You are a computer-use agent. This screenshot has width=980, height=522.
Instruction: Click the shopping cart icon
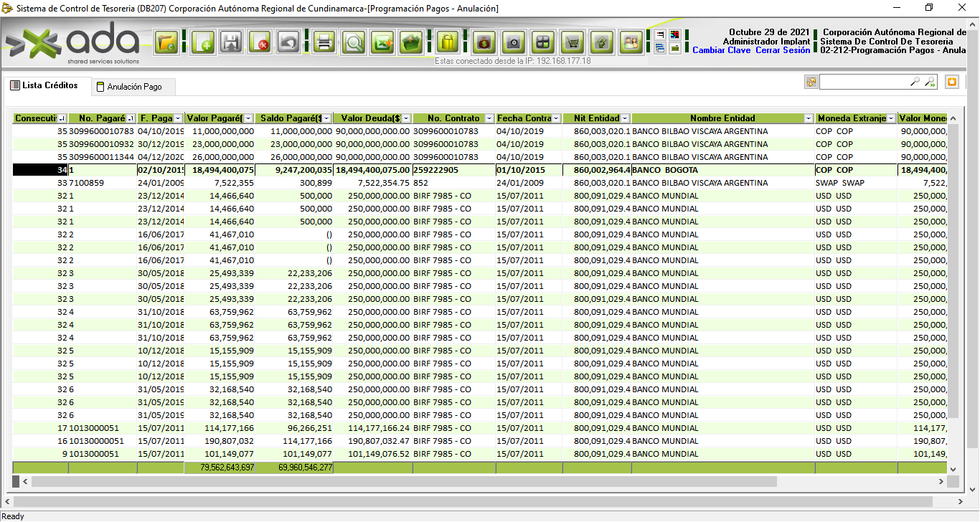coord(573,42)
